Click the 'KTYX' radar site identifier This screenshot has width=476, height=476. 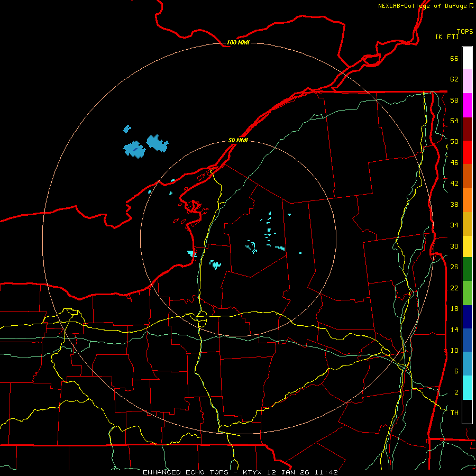[253, 472]
